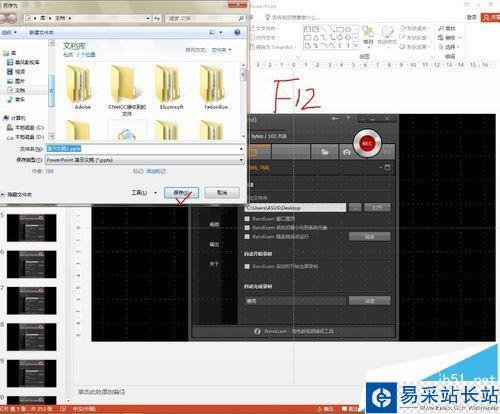This screenshot has width=500, height=414.
Task: Toggle the 备注 notes pane in status bar
Action: tap(326, 409)
